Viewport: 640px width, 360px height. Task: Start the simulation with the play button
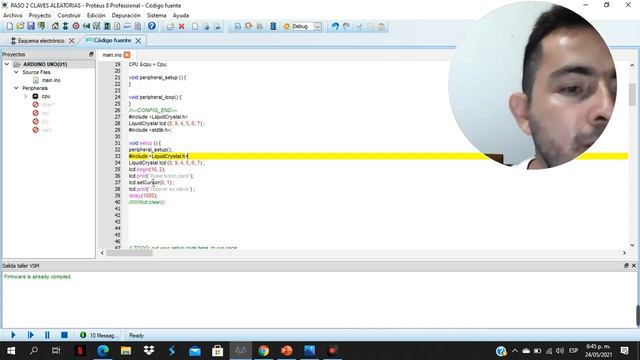(x=13, y=335)
